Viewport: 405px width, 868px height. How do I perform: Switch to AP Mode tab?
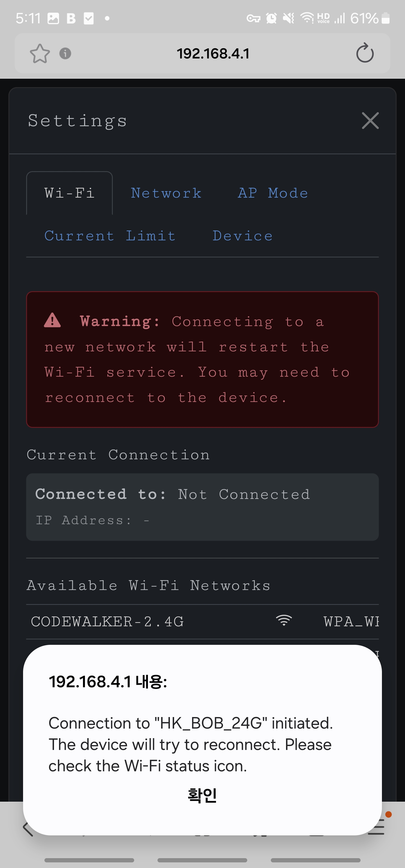click(x=273, y=193)
